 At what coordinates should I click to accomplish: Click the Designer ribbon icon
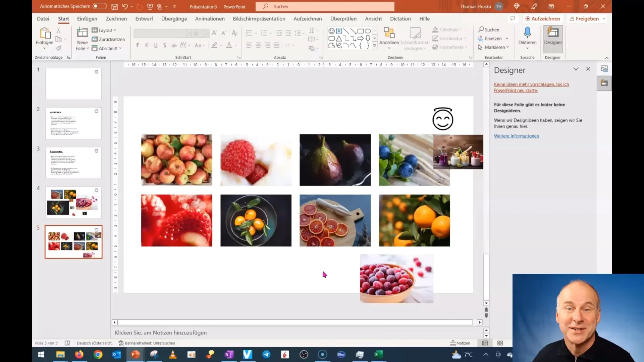coord(553,33)
